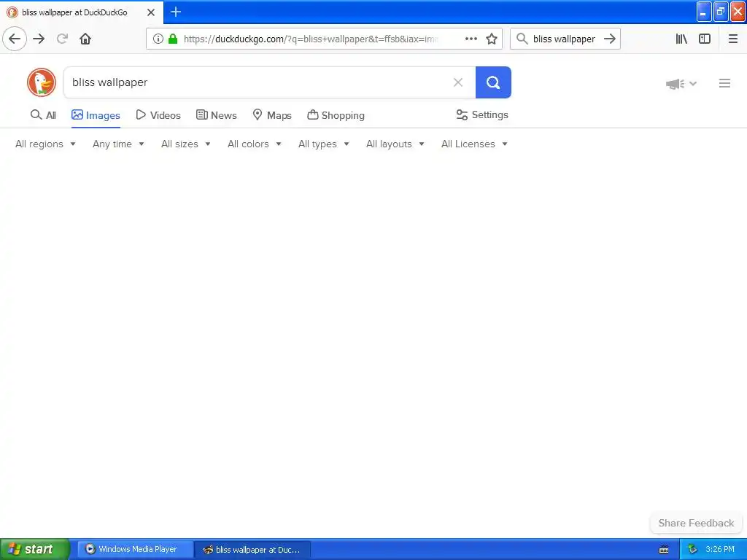Reload the current page
Image resolution: width=747 pixels, height=560 pixels.
click(x=62, y=39)
